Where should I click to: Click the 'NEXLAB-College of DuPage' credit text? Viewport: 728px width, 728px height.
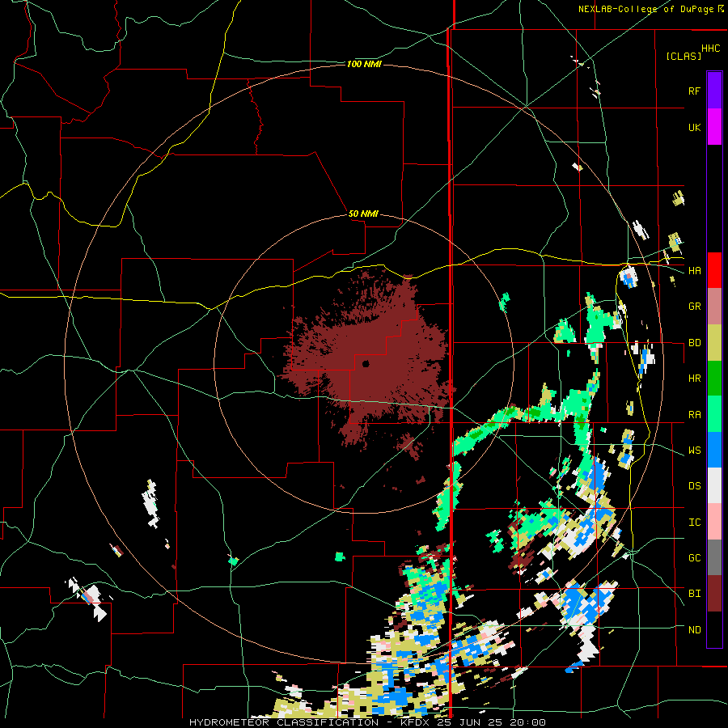pyautogui.click(x=646, y=9)
